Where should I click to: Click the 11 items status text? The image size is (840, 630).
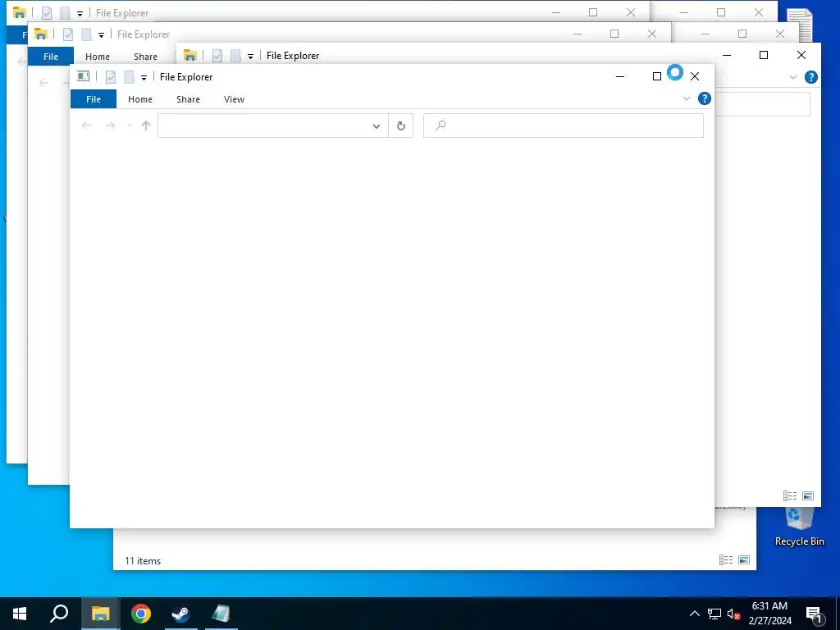pos(143,561)
